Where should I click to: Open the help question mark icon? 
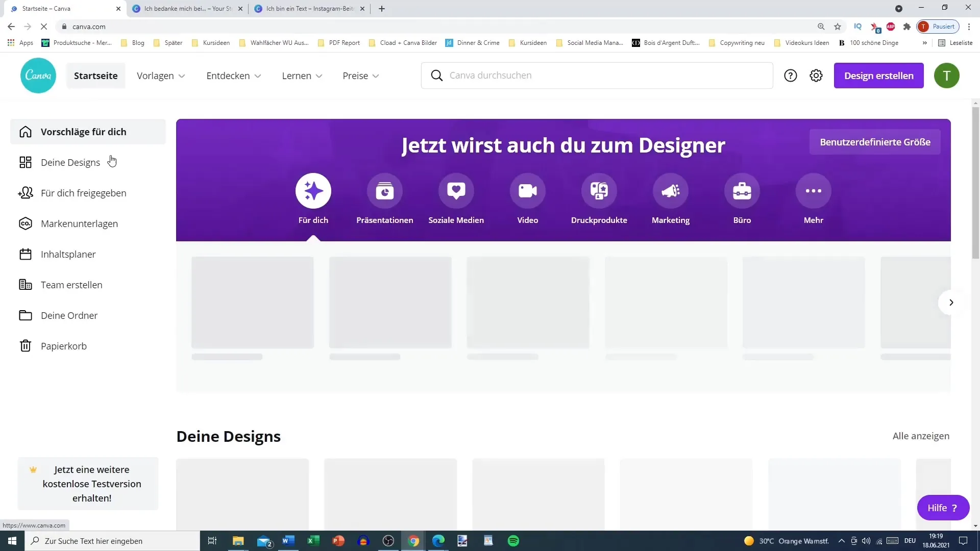coord(791,76)
